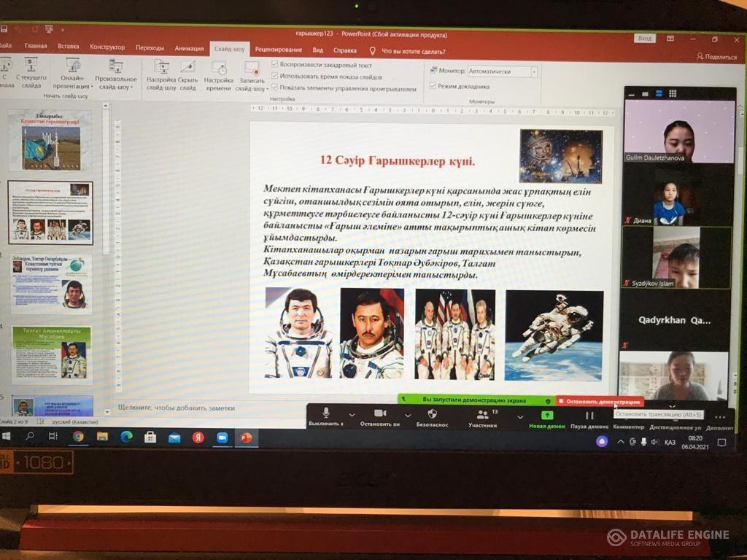Disable Presenter View checkbox
This screenshot has height=560, width=747.
click(x=433, y=86)
